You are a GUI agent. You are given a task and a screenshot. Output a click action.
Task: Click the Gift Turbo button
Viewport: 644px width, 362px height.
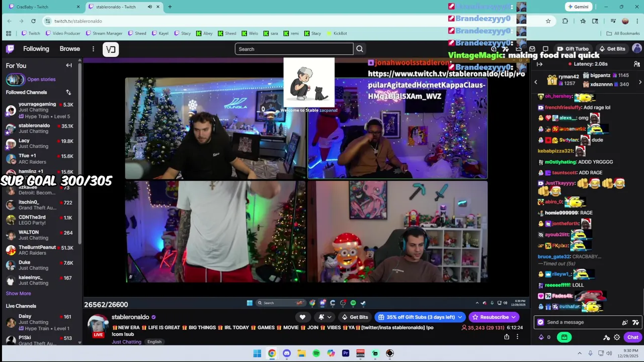coord(573,49)
